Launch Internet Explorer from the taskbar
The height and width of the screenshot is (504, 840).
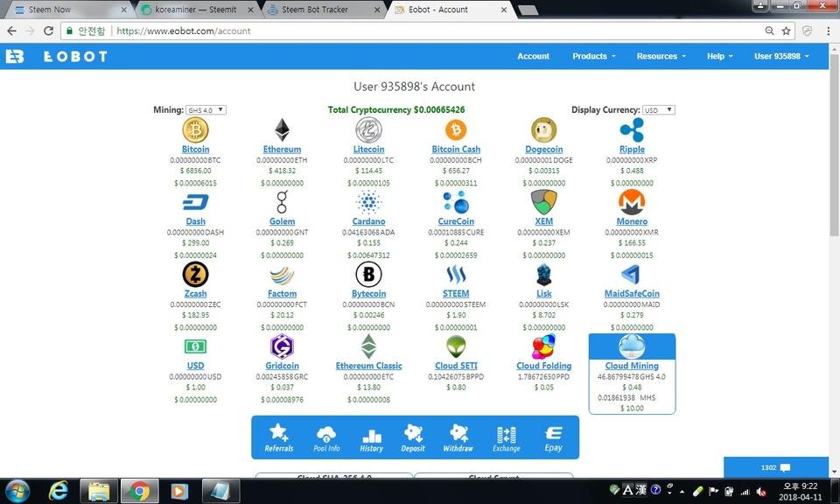[x=58, y=491]
